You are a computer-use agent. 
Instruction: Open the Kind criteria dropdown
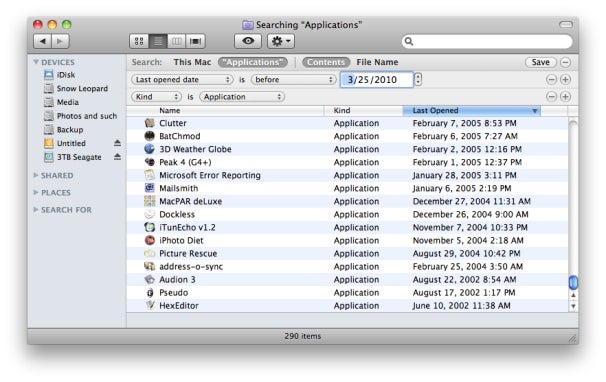[x=157, y=97]
